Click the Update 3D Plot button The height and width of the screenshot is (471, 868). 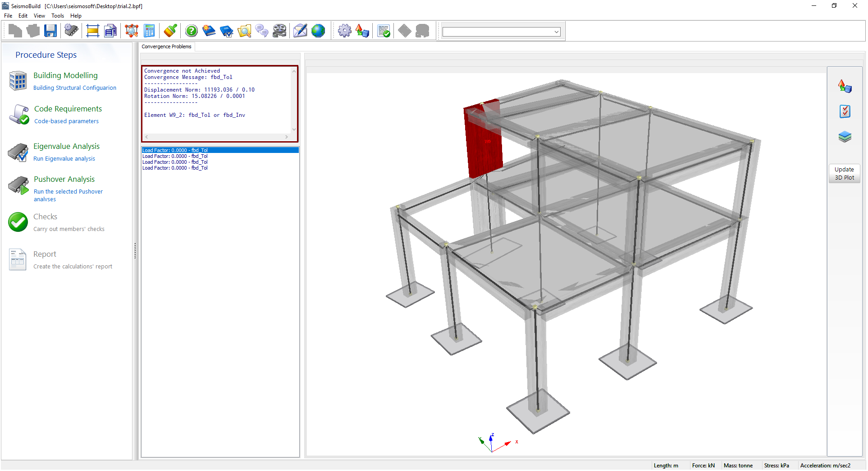click(x=844, y=174)
